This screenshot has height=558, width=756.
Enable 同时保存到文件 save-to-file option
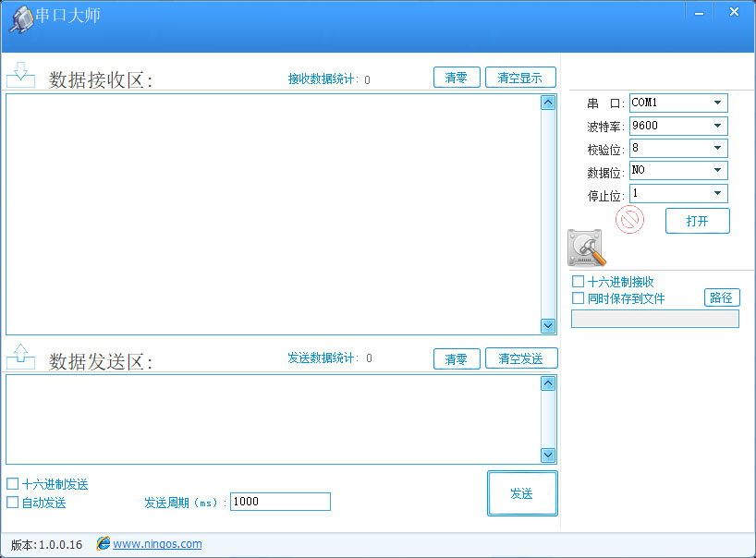point(579,297)
